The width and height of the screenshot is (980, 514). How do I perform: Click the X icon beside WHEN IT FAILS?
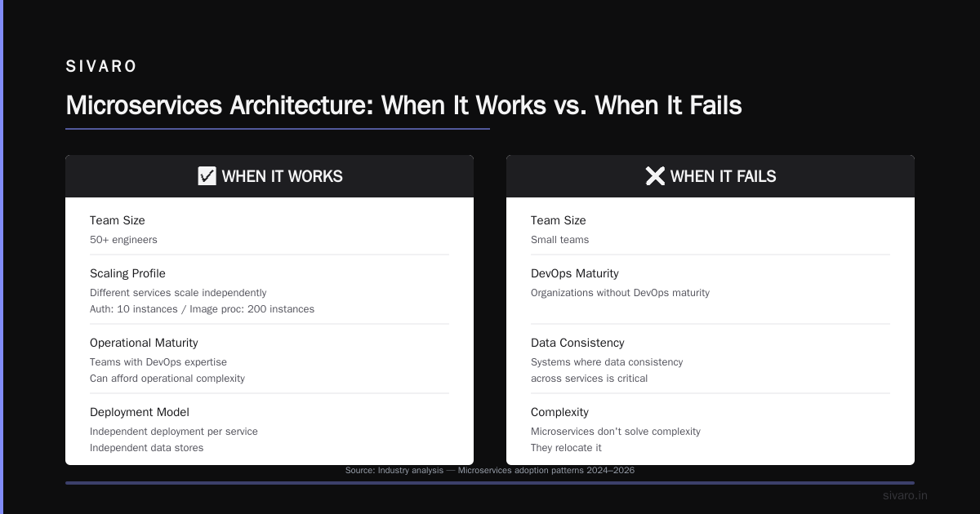tap(655, 176)
